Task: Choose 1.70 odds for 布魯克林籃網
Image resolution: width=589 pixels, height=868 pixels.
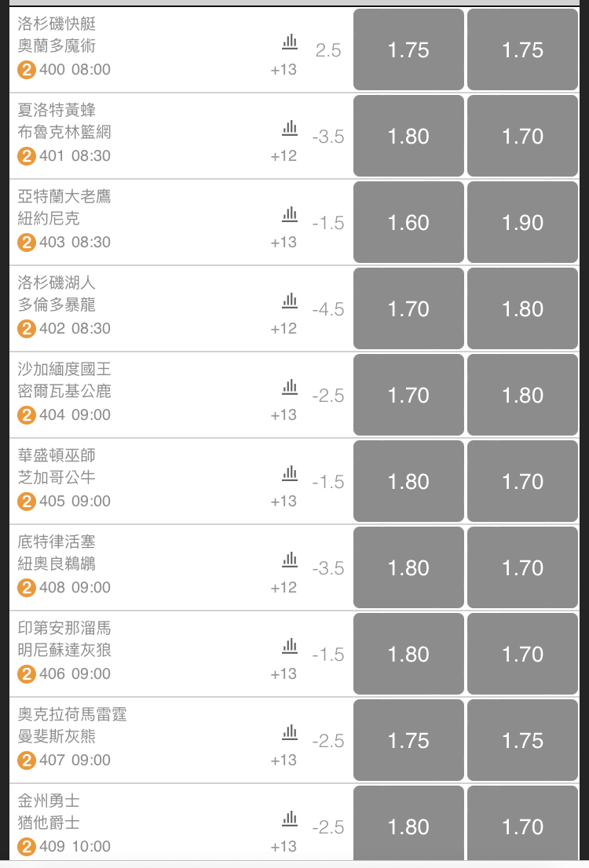Action: pyautogui.click(x=522, y=137)
